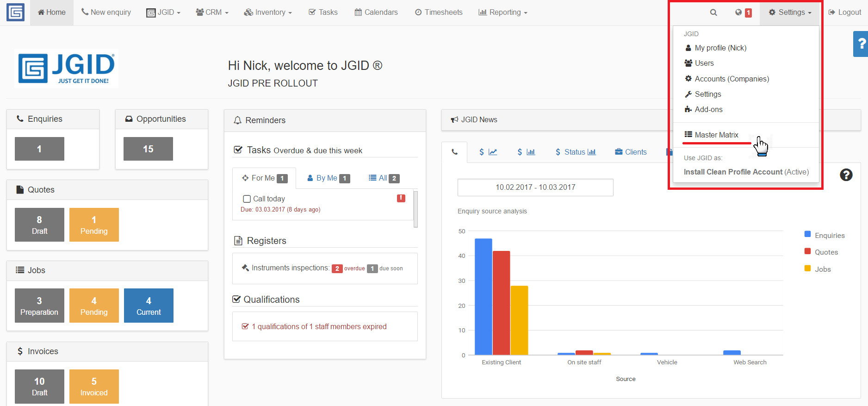
Task: Click the black help circle beside the chart
Action: pos(846,175)
